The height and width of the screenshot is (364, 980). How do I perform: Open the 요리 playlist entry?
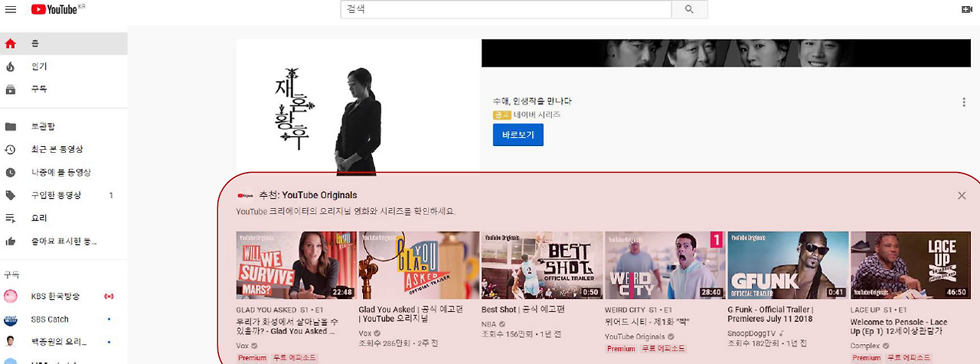[64, 218]
